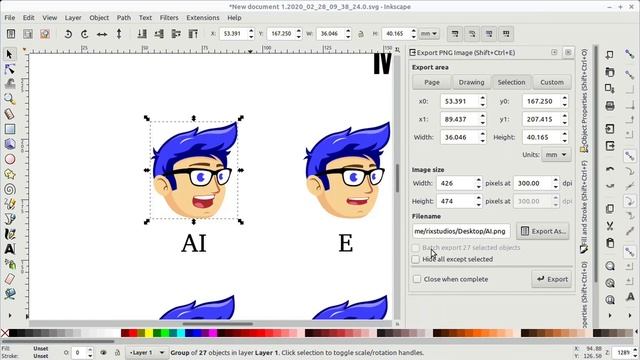Select the Text tool
640x360 pixels.
[x=10, y=249]
